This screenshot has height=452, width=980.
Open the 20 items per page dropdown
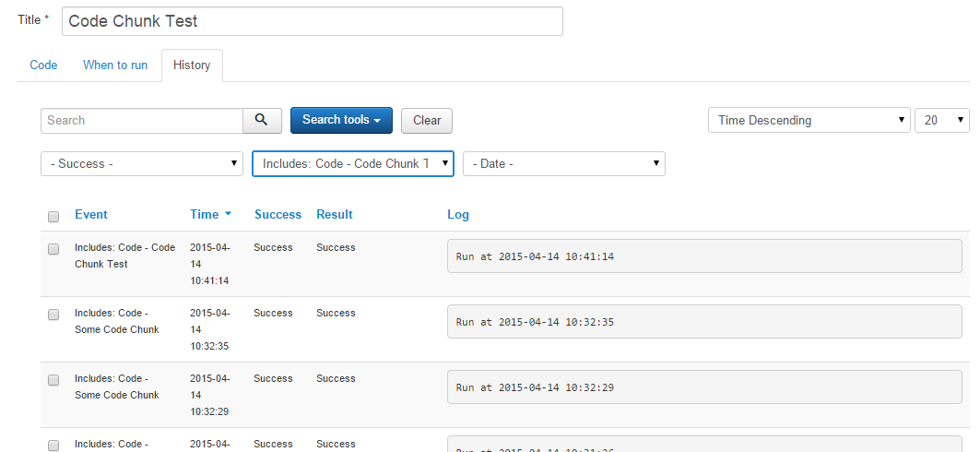click(x=942, y=120)
